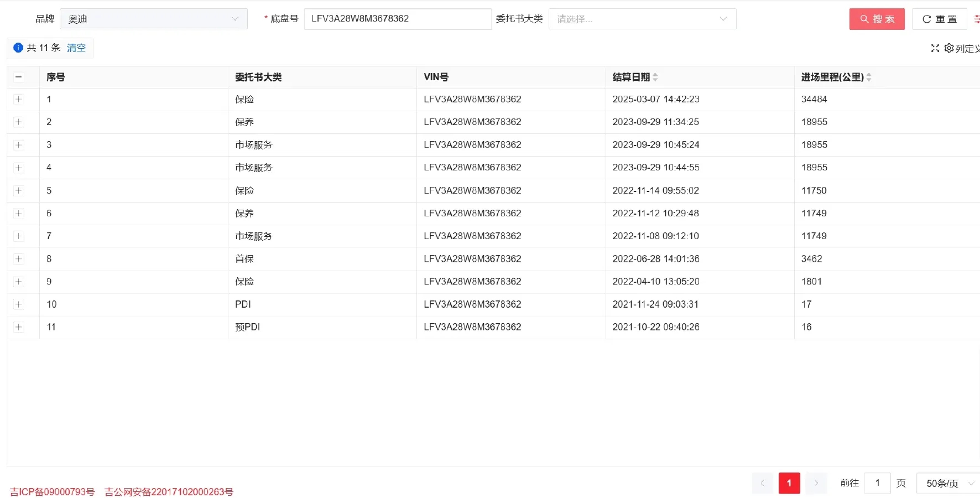This screenshot has height=498, width=980.
Task: Open the 品牌 dropdown showing 奥迪
Action: [154, 18]
